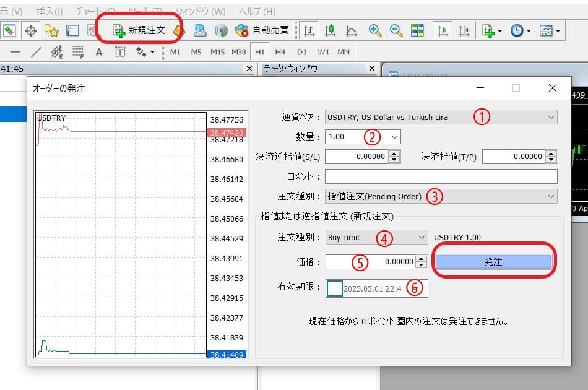Select the crosshair cursor tool

point(30,30)
